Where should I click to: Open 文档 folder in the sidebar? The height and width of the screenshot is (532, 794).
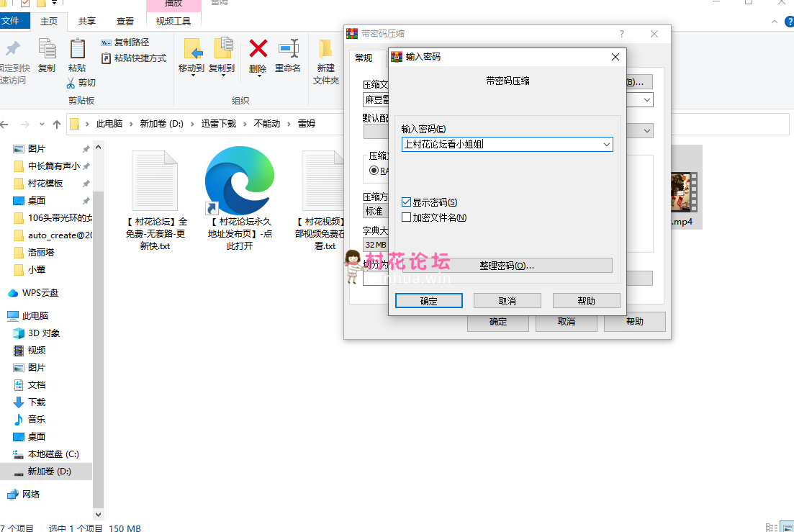[37, 384]
